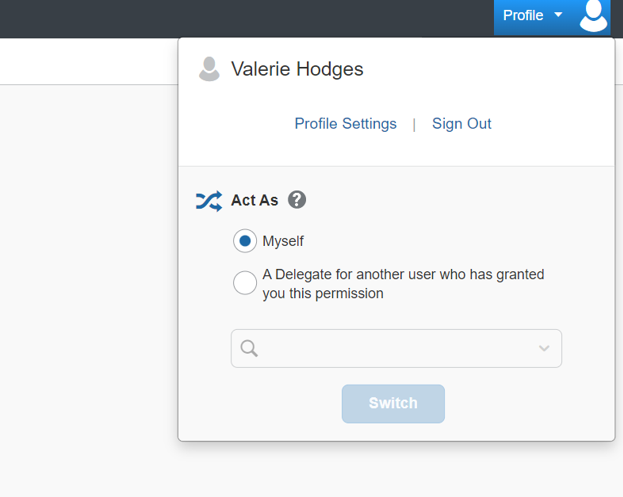This screenshot has height=497, width=623.
Task: Click the Act As shuffle arrows icon
Action: point(209,201)
